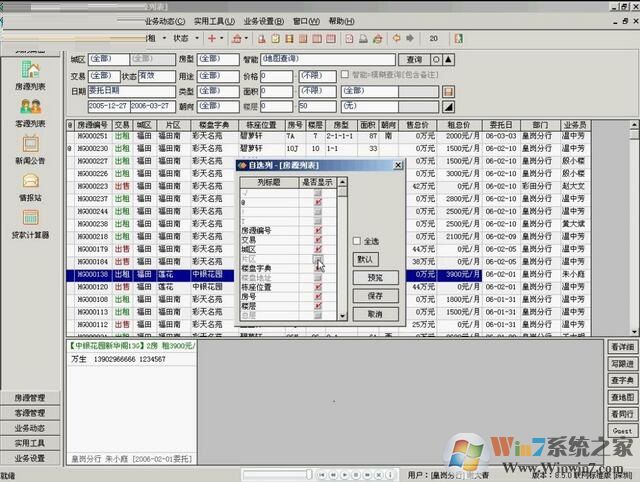Viewport: 640px width, 482px height.
Task: Click the 查询 search button
Action: 413,60
